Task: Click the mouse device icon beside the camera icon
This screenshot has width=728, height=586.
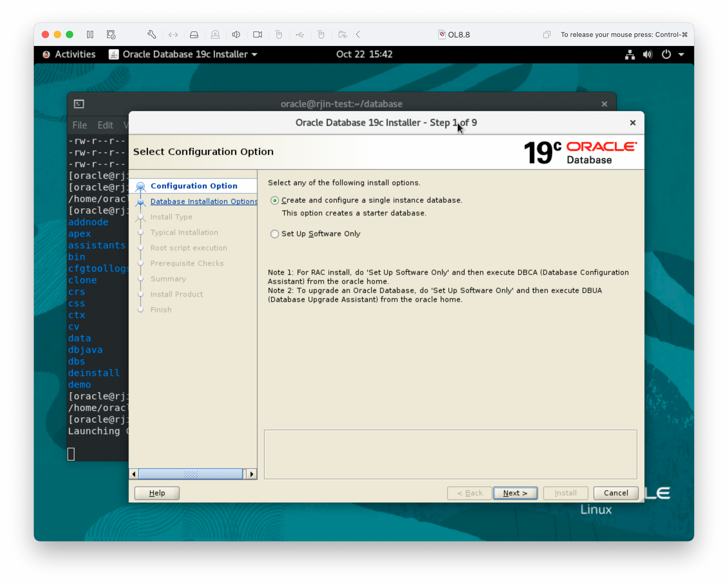Action: tap(278, 34)
